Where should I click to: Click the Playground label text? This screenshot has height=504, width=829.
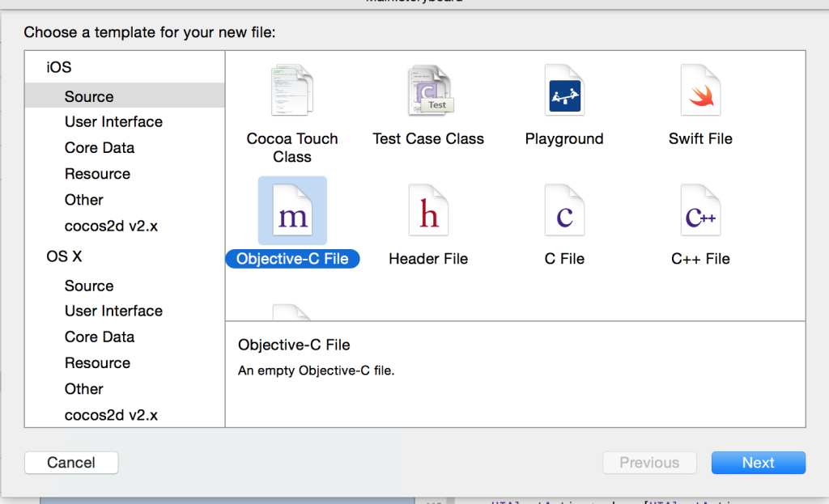point(564,138)
